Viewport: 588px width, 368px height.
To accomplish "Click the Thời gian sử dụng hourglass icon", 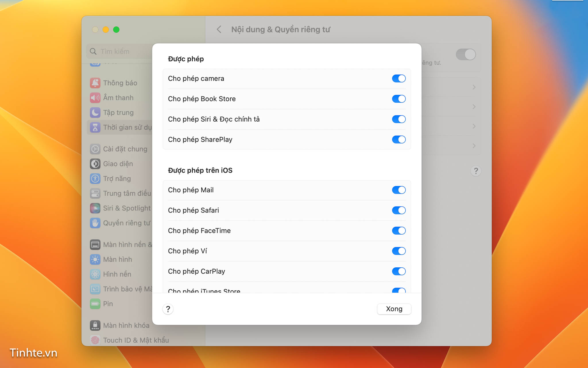I will coord(95,127).
